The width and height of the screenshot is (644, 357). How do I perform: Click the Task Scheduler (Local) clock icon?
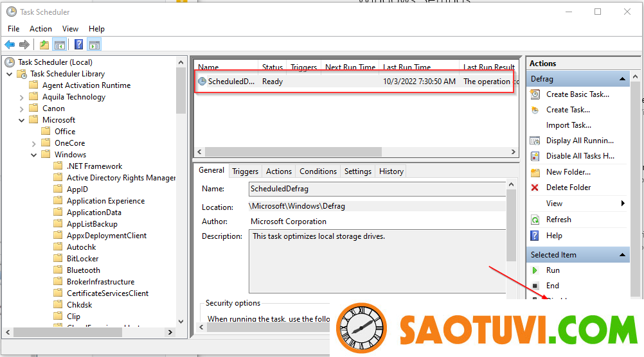pos(10,62)
